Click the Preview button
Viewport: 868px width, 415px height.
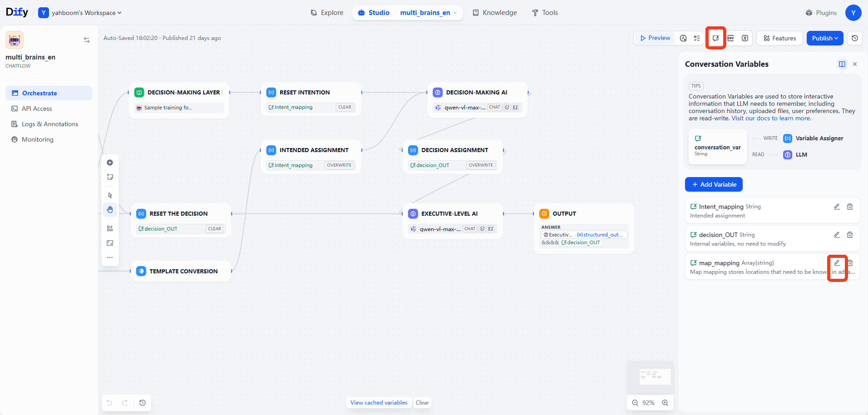pyautogui.click(x=655, y=38)
